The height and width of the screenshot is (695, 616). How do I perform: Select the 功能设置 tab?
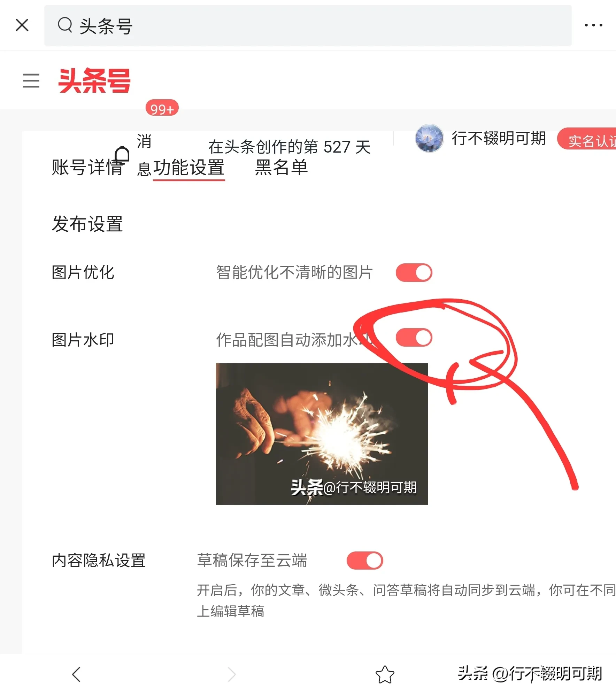click(x=189, y=168)
